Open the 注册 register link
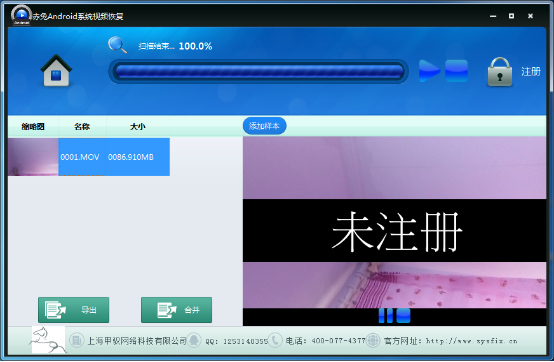554x362 pixels. point(531,72)
